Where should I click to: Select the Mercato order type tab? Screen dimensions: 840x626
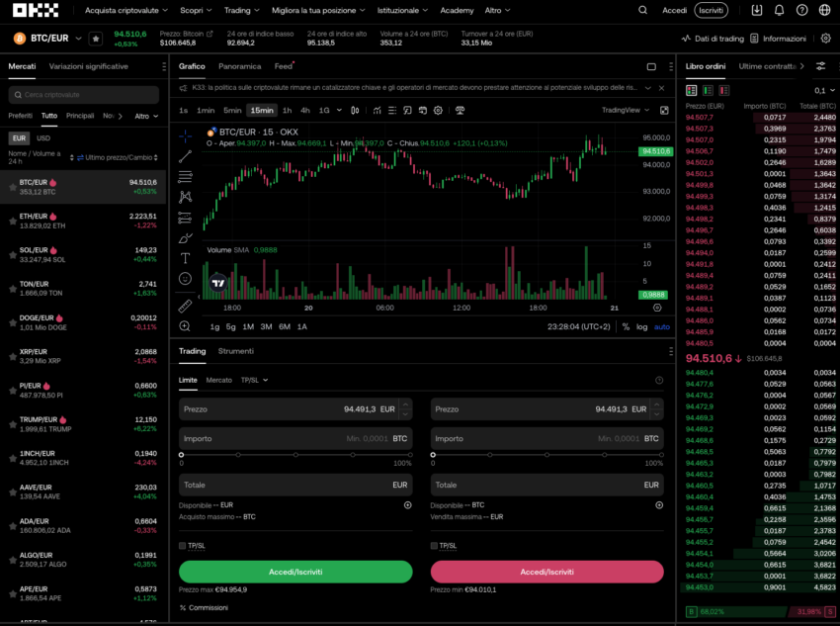219,380
